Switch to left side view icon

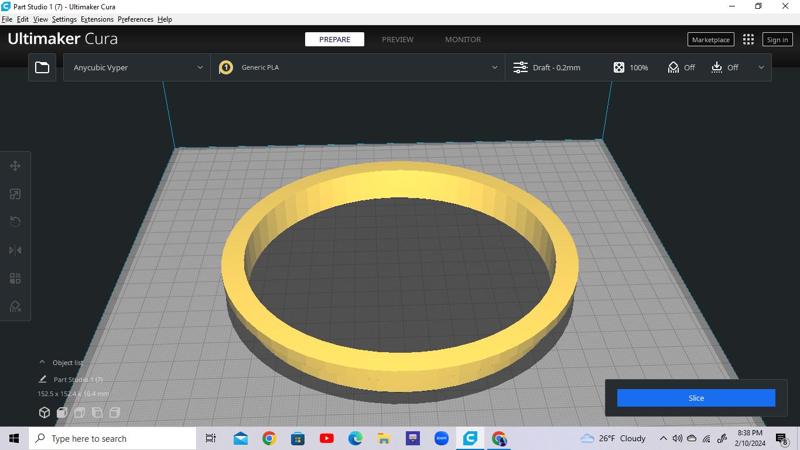pyautogui.click(x=97, y=412)
